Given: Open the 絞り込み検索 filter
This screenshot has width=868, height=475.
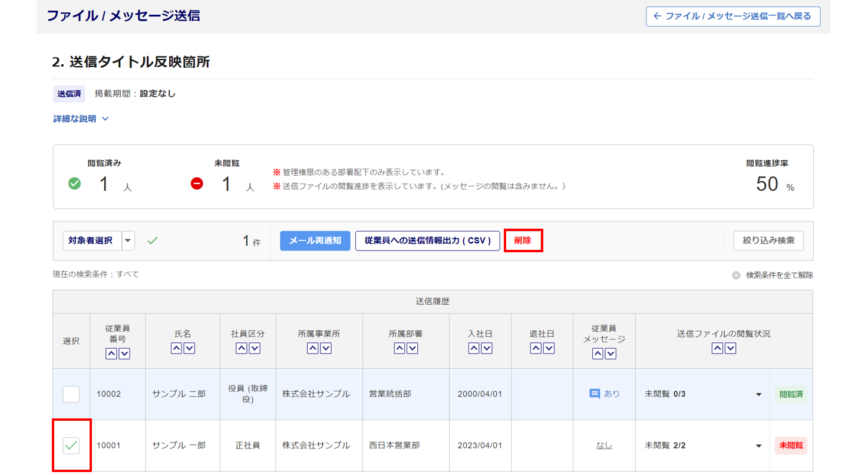Looking at the screenshot, I should point(768,241).
